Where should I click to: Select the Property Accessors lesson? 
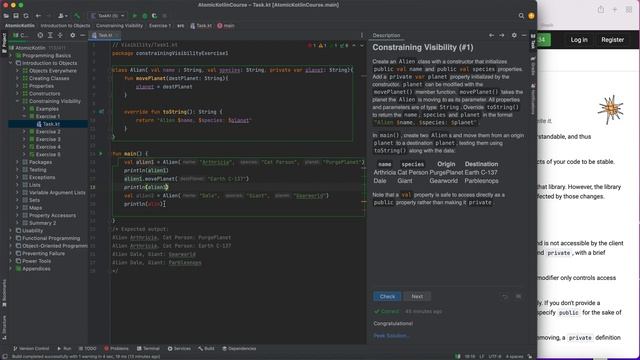[x=52, y=216]
